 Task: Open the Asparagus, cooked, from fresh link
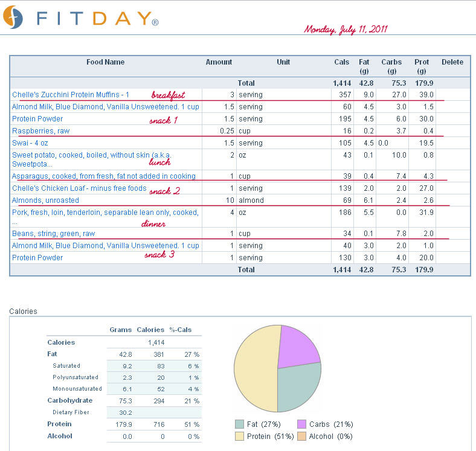(103, 176)
